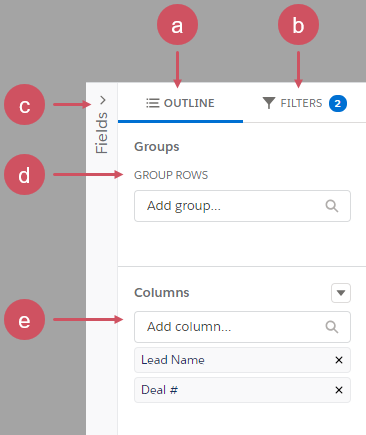Switch to the Outline tab
The height and width of the screenshot is (435, 366).
pos(180,103)
